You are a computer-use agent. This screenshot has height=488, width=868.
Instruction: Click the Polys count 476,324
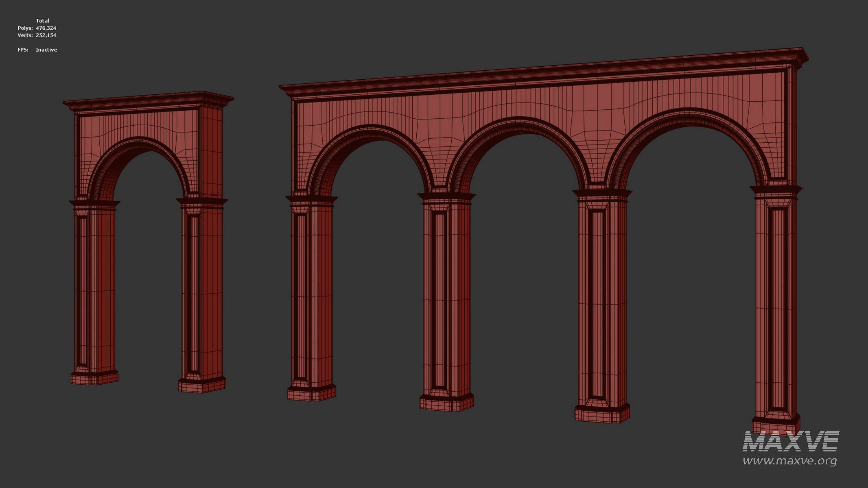coord(46,28)
